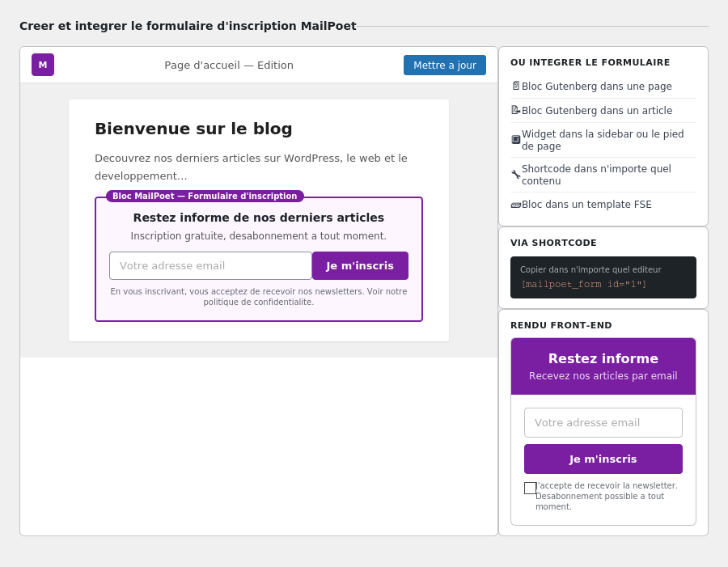728x567 pixels.
Task: Click Je m'inscris in the editor block
Action: tap(360, 265)
